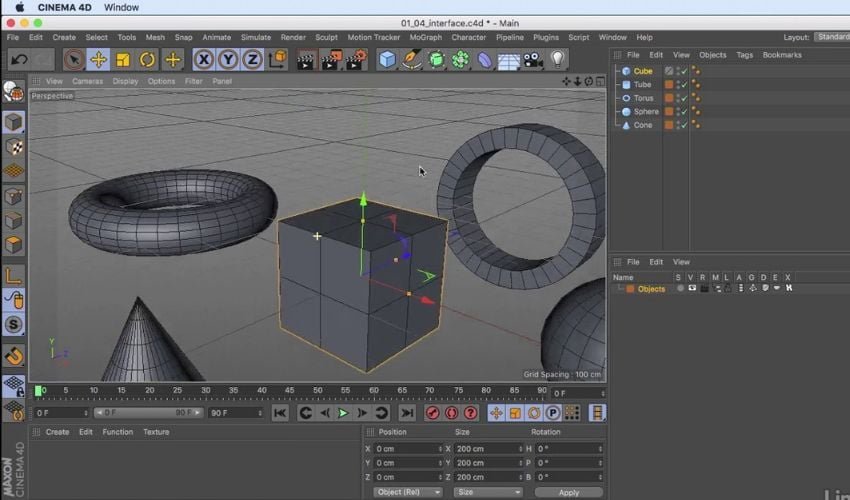The height and width of the screenshot is (500, 850).
Task: Click Render View clapperboard icon
Action: coord(306,60)
